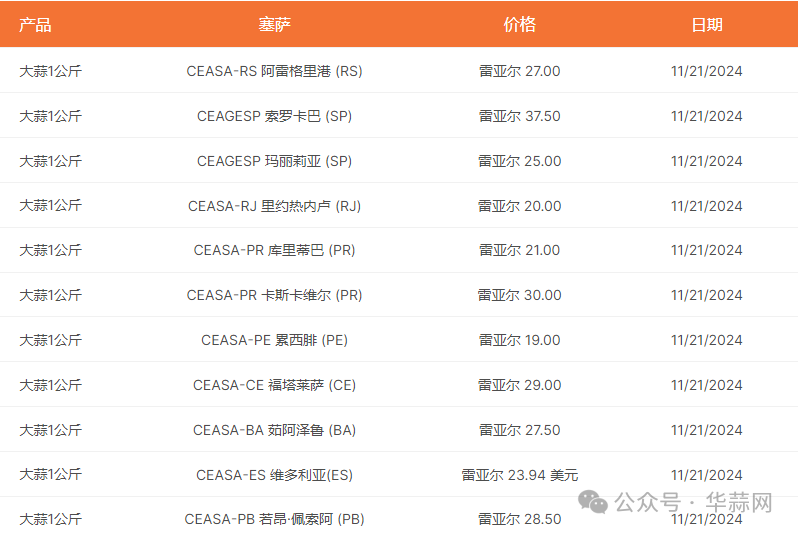Click the 公众号 · 华蒜网 watermark text
The height and width of the screenshot is (534, 798).
click(x=693, y=502)
